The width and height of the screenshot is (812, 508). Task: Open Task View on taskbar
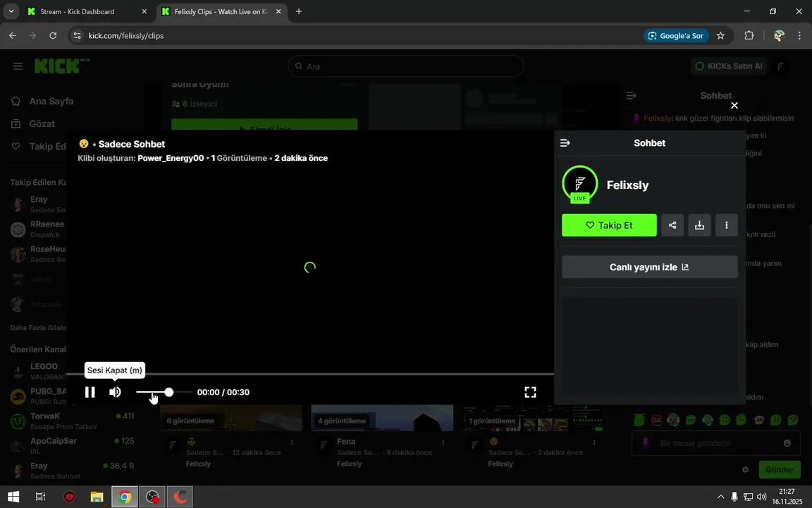tap(40, 497)
